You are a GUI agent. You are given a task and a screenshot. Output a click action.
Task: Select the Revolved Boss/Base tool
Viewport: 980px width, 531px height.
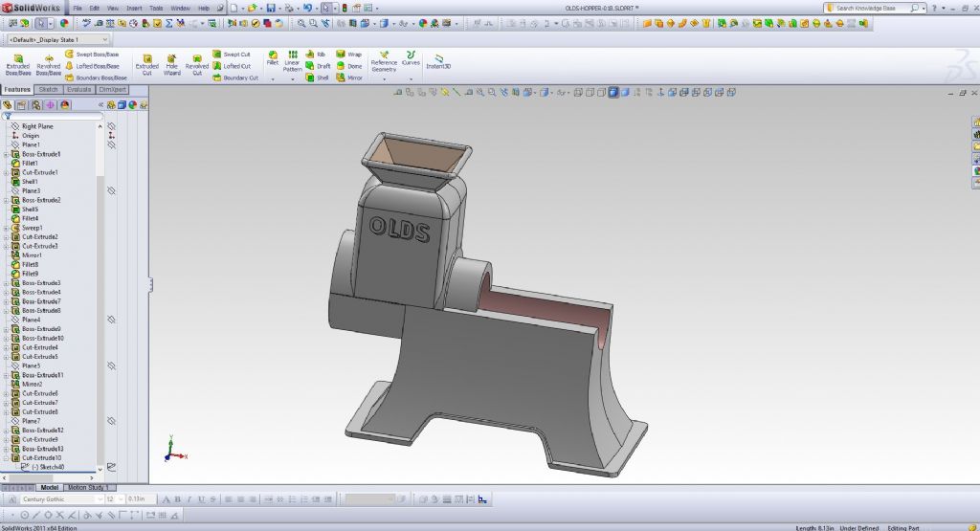click(x=48, y=64)
